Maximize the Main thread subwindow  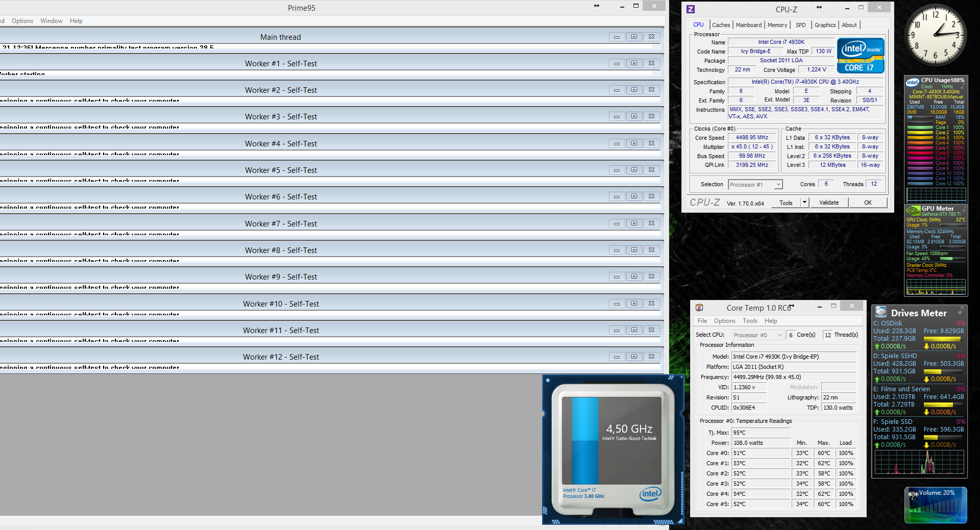click(x=634, y=37)
